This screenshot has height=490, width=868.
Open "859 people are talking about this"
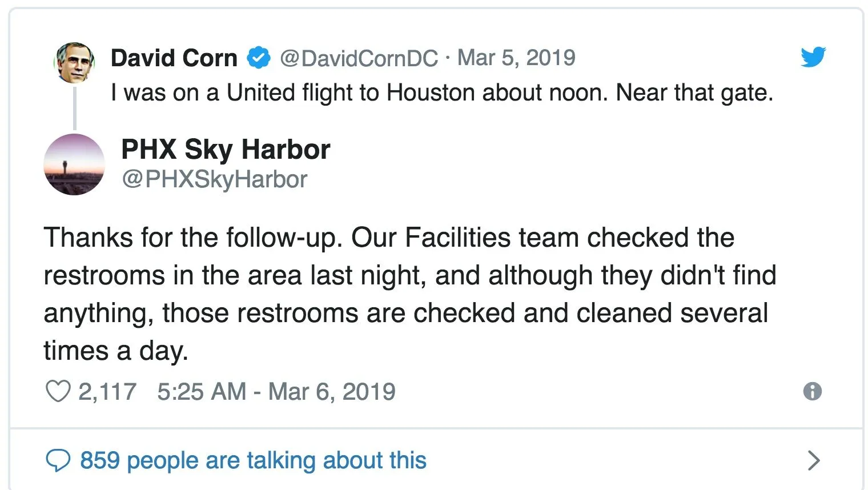click(253, 460)
